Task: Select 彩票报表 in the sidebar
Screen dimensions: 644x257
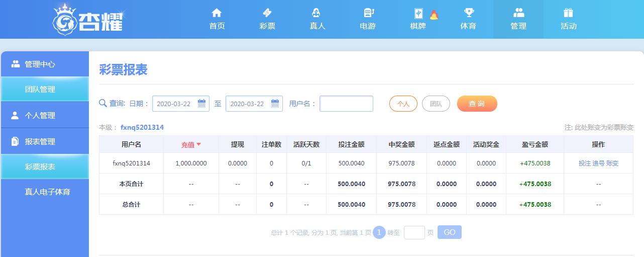Action: (x=45, y=166)
